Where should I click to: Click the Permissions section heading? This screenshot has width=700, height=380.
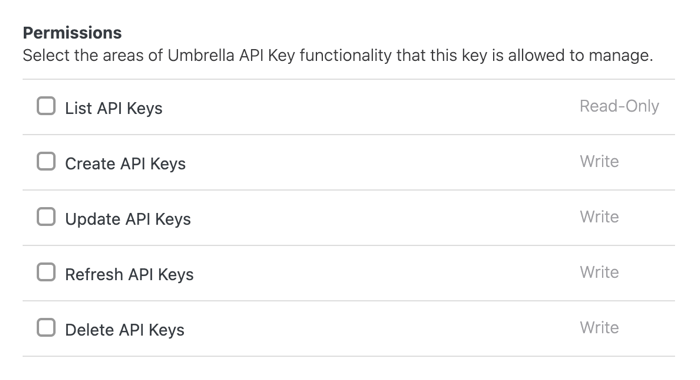72,33
